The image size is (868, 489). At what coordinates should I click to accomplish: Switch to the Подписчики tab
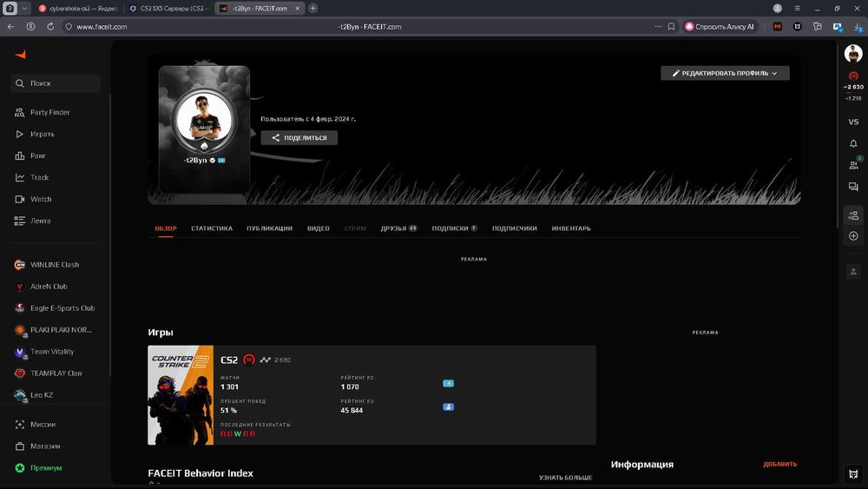(514, 228)
